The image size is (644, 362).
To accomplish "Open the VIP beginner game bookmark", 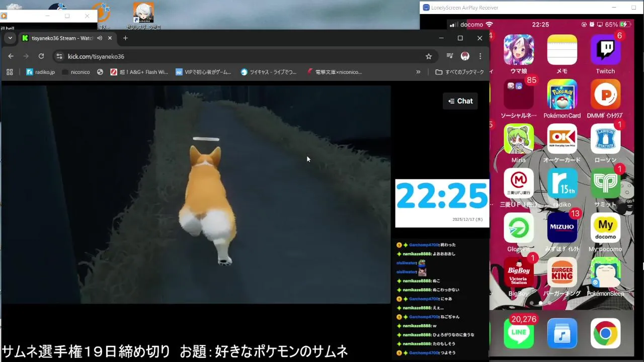I will (x=203, y=72).
